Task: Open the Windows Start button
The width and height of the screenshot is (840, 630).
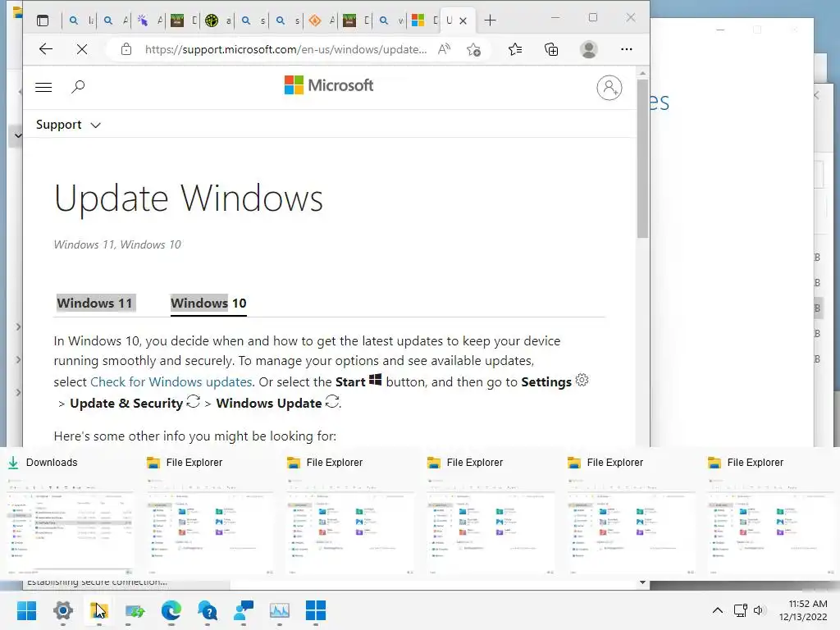Action: (26, 610)
